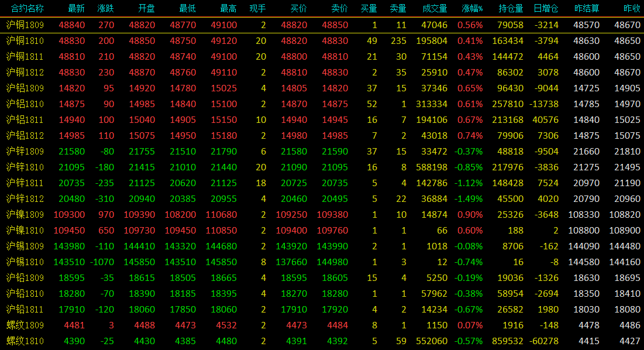Image resolution: width=644 pixels, height=350 pixels.
Task: Select the 沪铝1812 contract name
Action: point(25,136)
